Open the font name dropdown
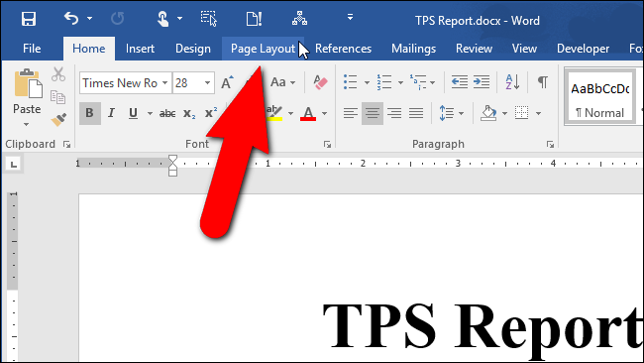Viewport: 644px width, 363px height. [x=164, y=83]
